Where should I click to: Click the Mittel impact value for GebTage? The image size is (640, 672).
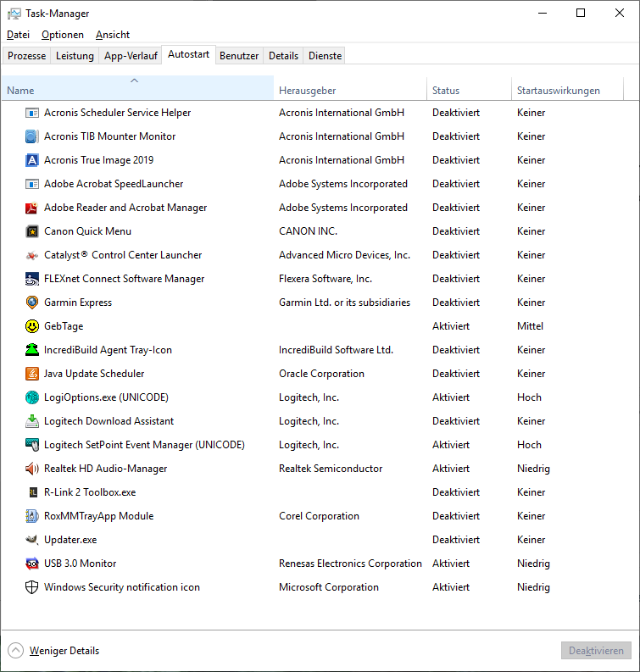(530, 326)
